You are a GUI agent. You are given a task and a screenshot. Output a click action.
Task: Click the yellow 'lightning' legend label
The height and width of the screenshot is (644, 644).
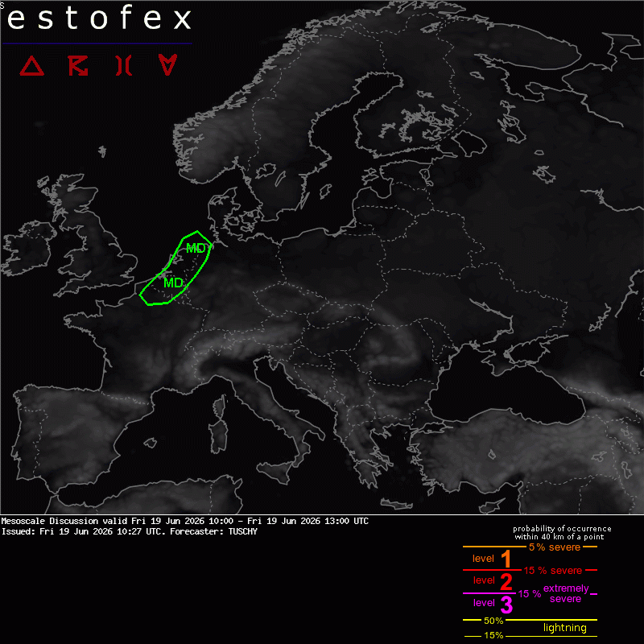pyautogui.click(x=565, y=628)
